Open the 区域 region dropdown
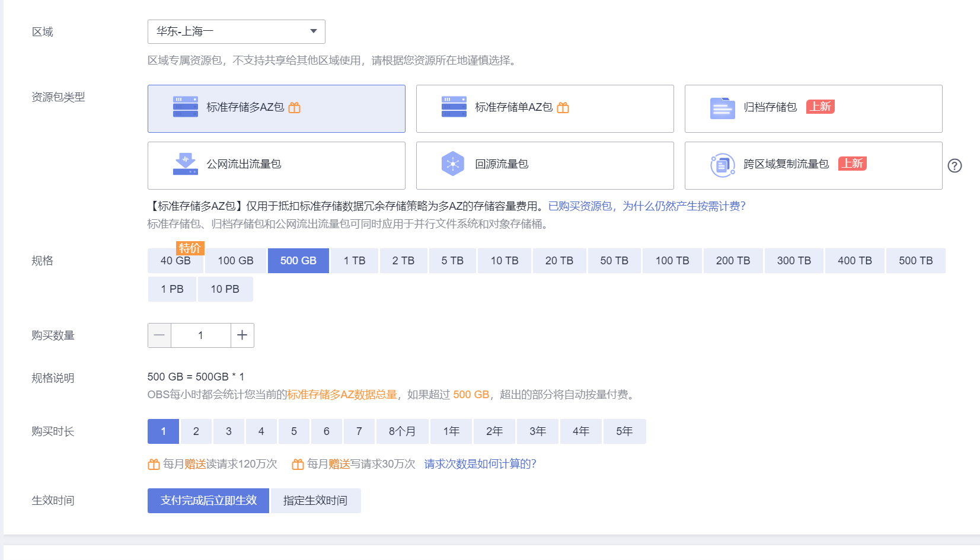The height and width of the screenshot is (560, 980). click(x=236, y=31)
